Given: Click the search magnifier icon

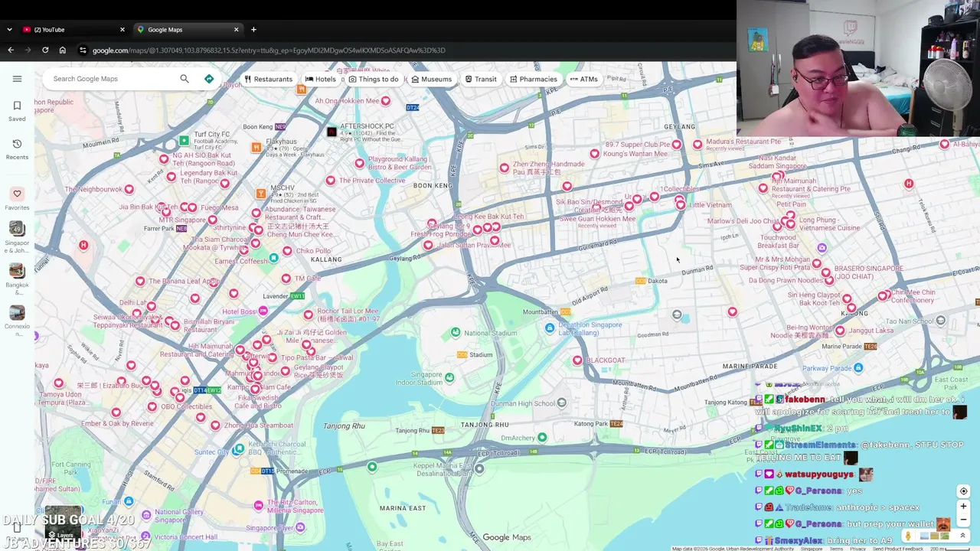Looking at the screenshot, I should (x=185, y=79).
